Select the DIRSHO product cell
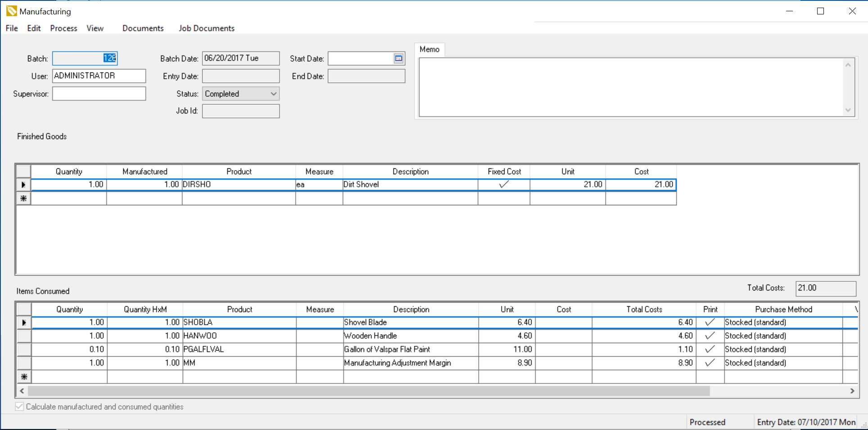 (239, 185)
